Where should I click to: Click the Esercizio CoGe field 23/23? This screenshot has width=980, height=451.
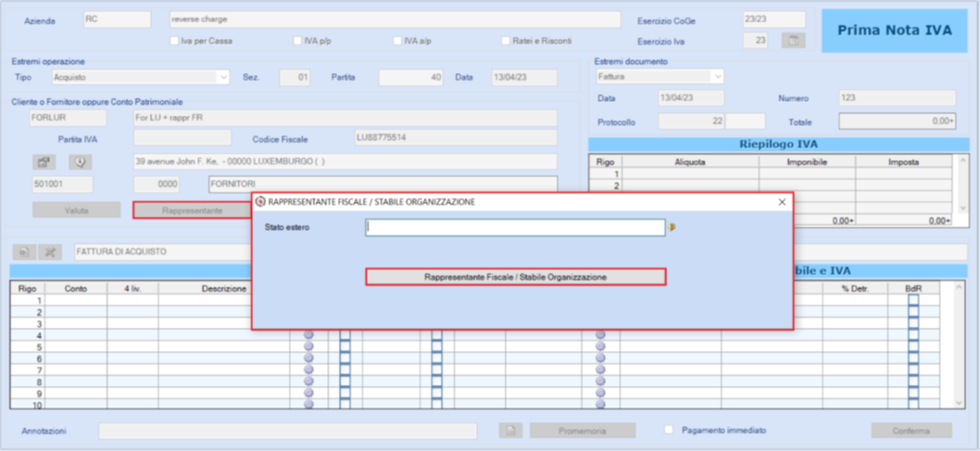coord(773,19)
